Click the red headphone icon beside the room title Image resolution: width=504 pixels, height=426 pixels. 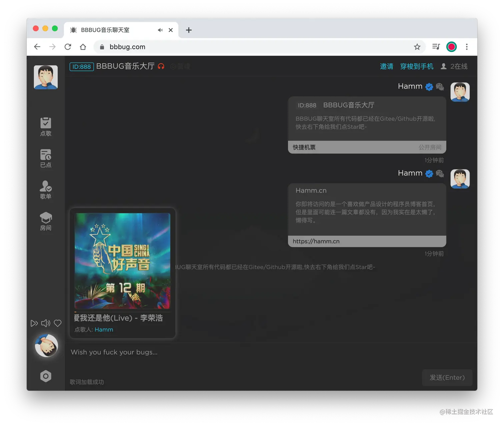[161, 66]
